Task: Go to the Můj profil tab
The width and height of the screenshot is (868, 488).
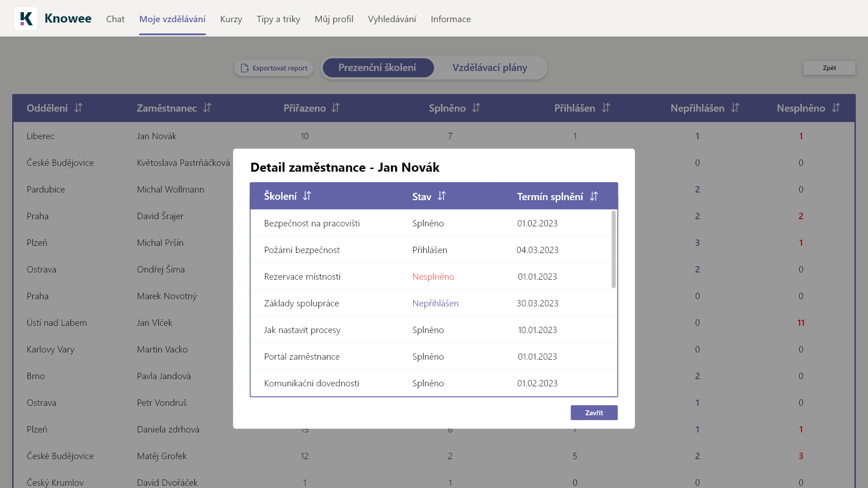Action: pos(334,19)
